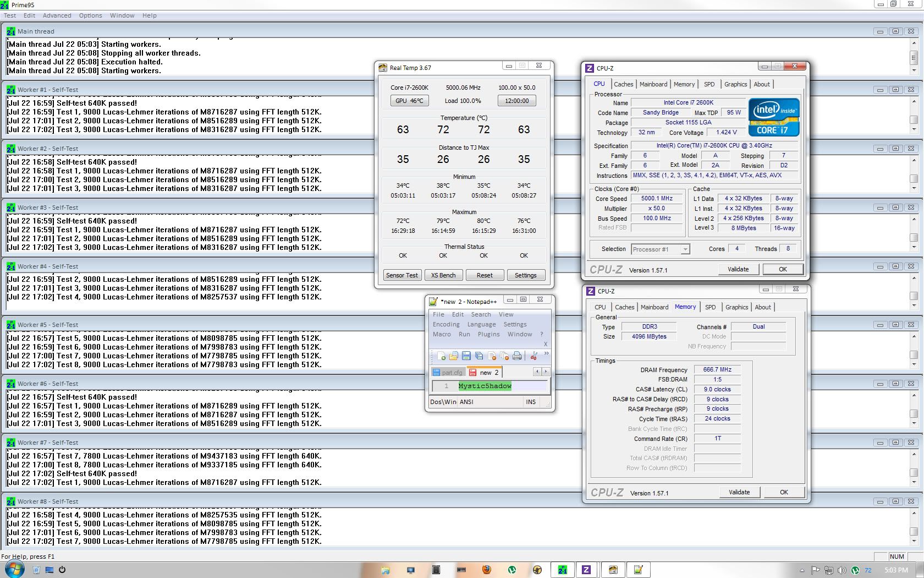Click the Firefox icon on the taskbar
924x578 pixels.
[487, 570]
